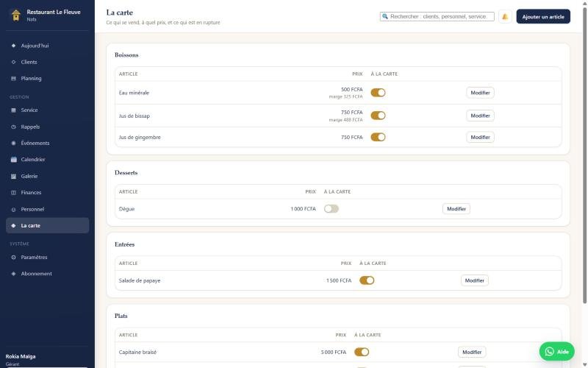Image resolution: width=588 pixels, height=368 pixels.
Task: Click Modifier for Jus de bissap
Action: 480,116
